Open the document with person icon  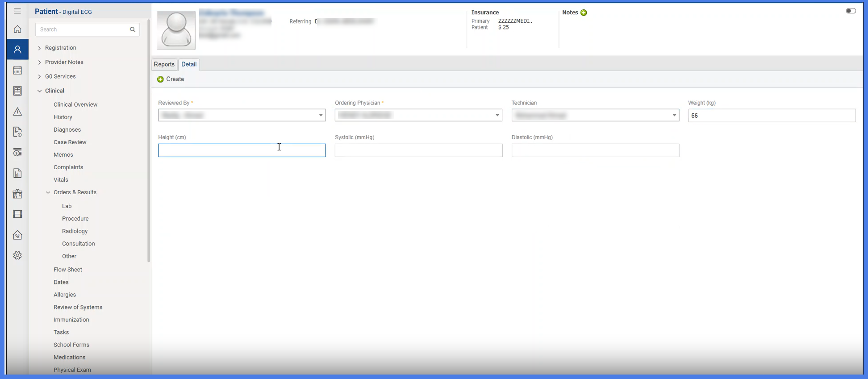click(17, 132)
